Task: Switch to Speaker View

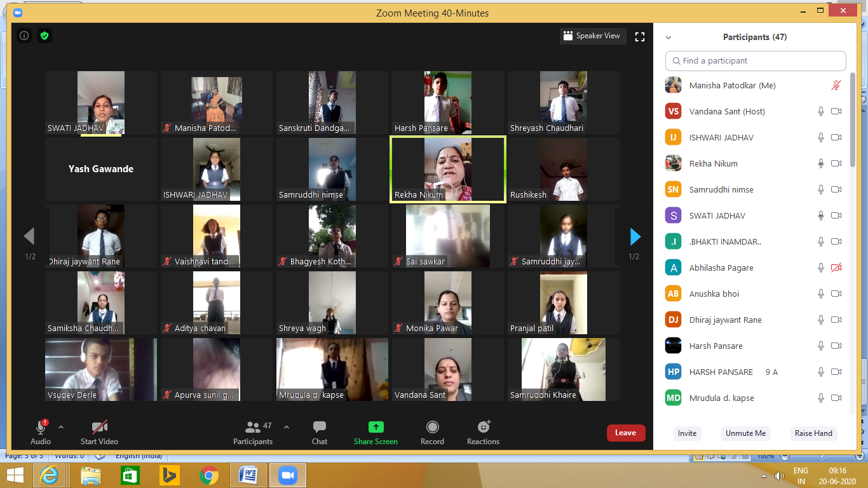Action: click(592, 36)
